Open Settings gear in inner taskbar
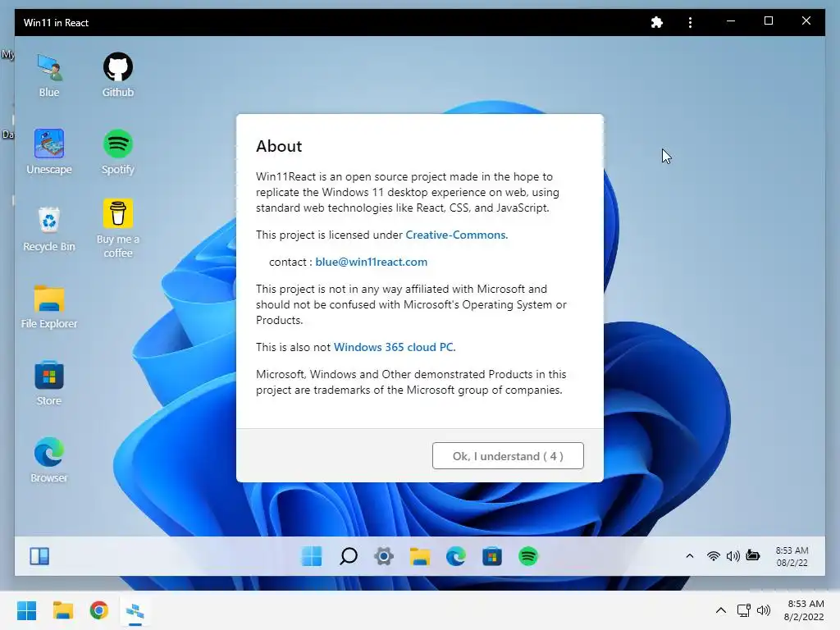Image resolution: width=840 pixels, height=630 pixels. 384,557
